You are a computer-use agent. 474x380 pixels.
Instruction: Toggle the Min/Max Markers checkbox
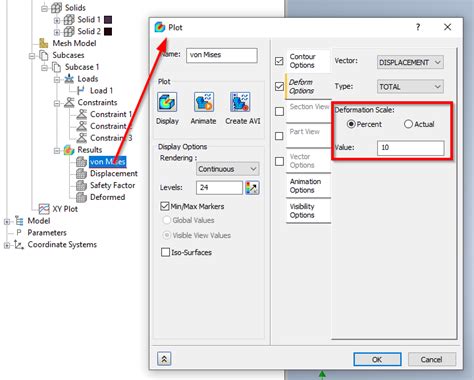[x=165, y=206]
